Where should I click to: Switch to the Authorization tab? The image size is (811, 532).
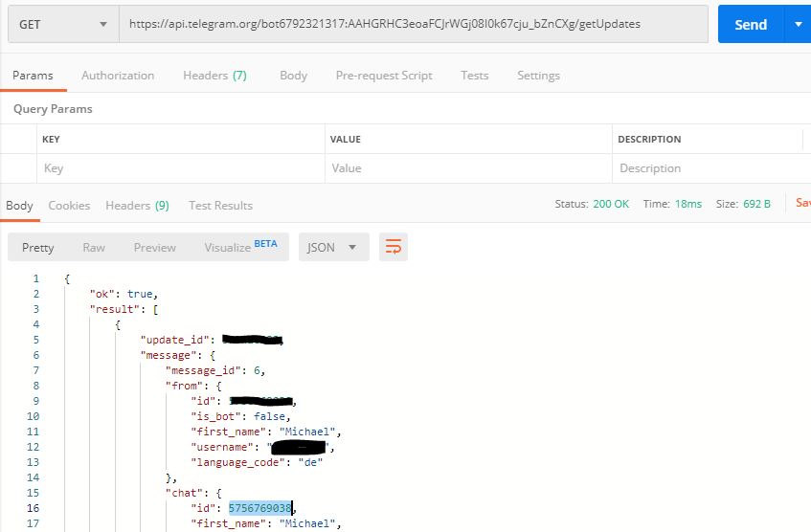coord(118,76)
